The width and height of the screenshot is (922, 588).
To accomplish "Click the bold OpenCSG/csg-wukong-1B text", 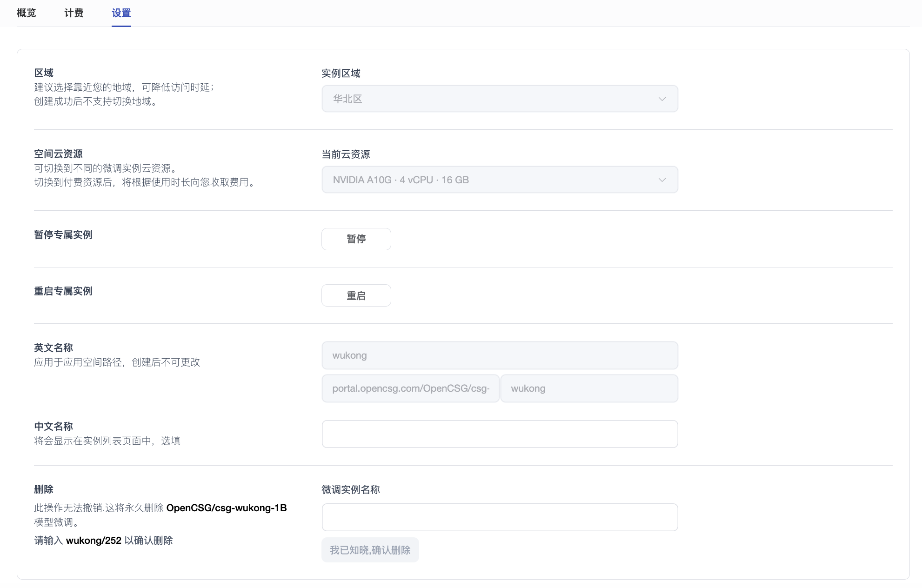I will 226,508.
